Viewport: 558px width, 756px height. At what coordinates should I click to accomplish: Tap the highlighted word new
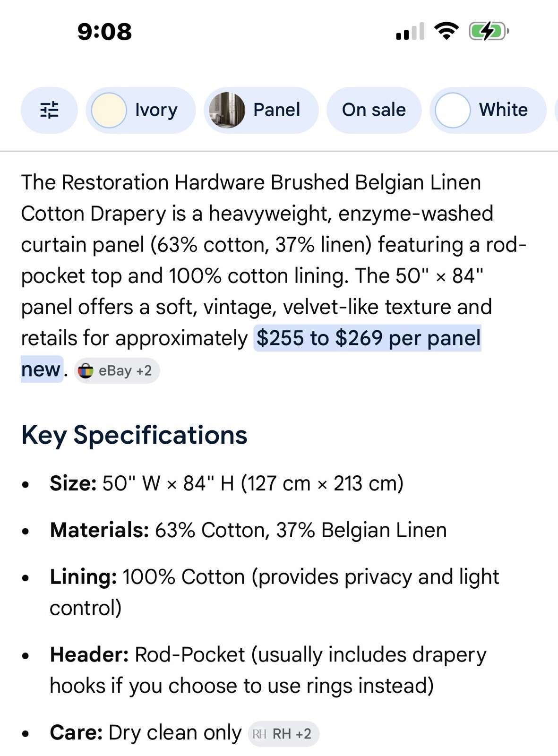[x=41, y=369]
